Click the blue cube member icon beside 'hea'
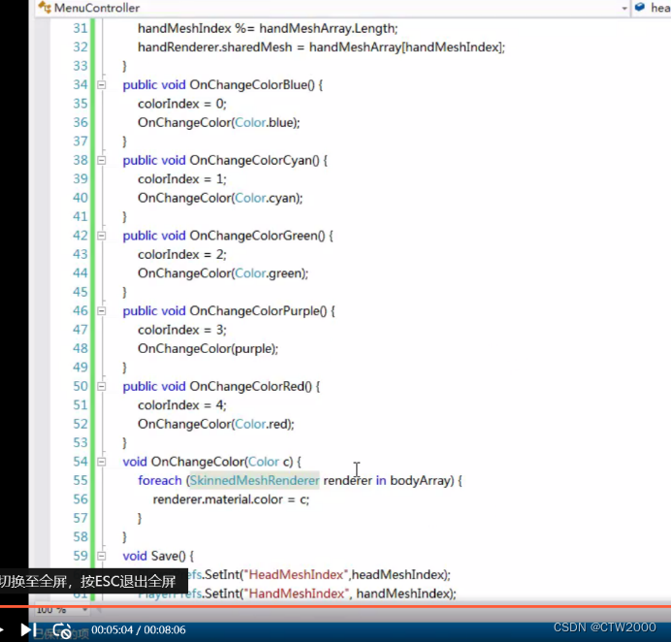Viewport: 672px width, 642px height. [x=640, y=7]
